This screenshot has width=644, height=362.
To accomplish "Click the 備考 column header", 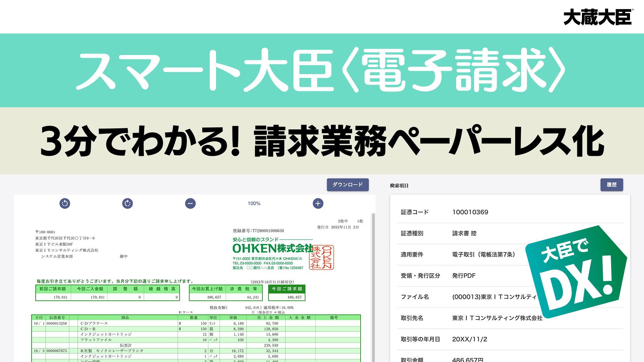I will pyautogui.click(x=334, y=317).
